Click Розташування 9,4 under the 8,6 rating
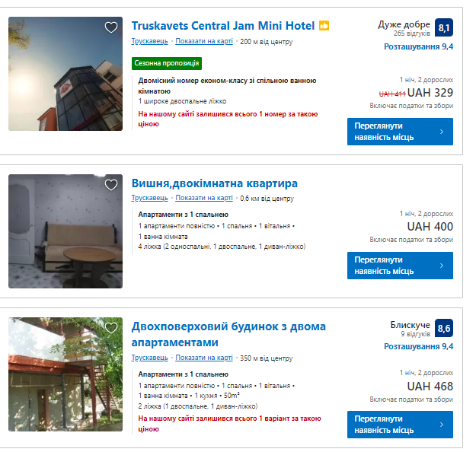Screen dimensions: 476x452 tap(418, 346)
